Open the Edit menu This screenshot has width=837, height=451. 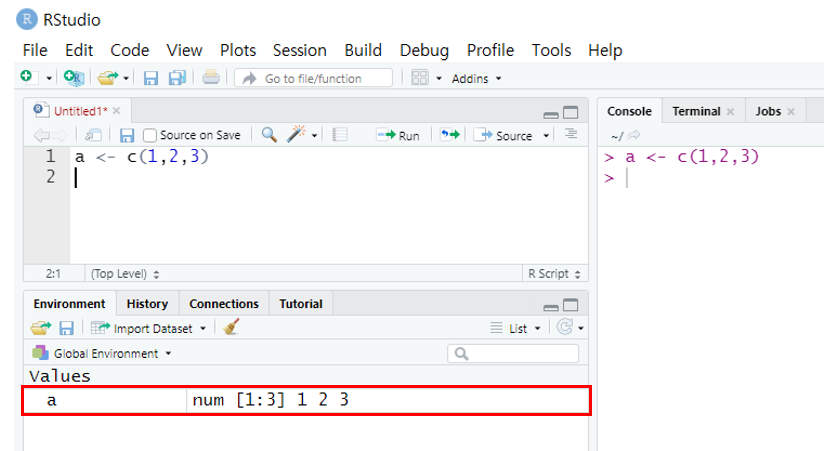click(79, 50)
